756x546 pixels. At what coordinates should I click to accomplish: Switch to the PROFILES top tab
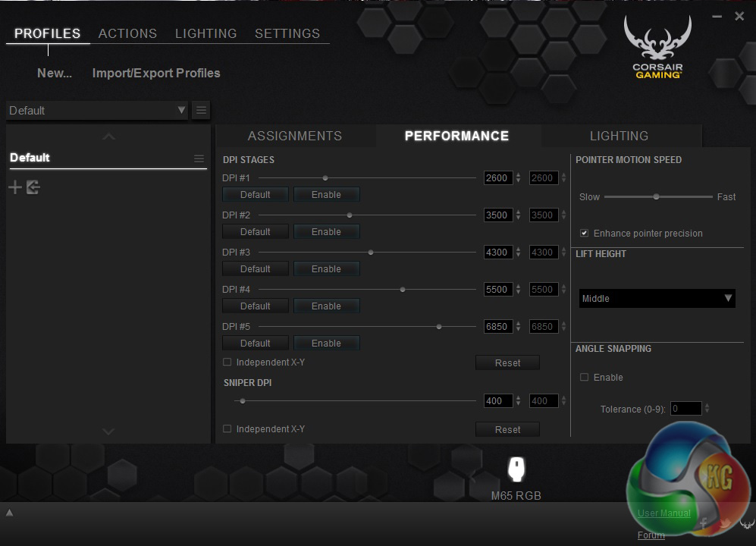(x=47, y=33)
